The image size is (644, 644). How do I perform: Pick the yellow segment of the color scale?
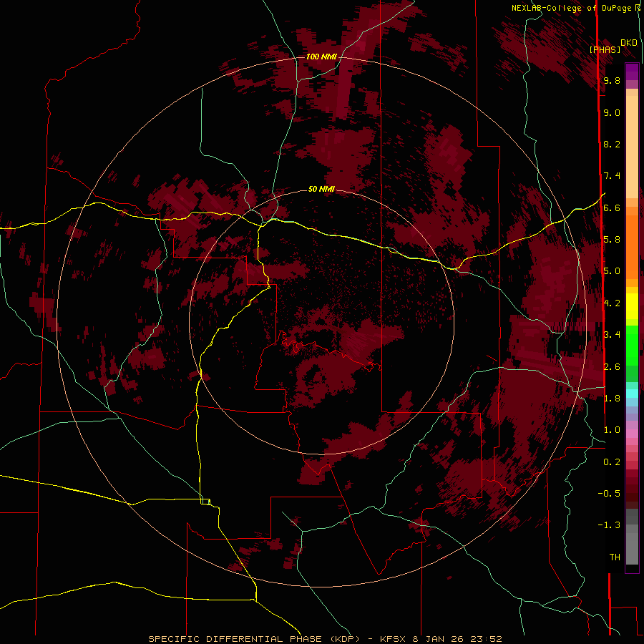[x=632, y=306]
